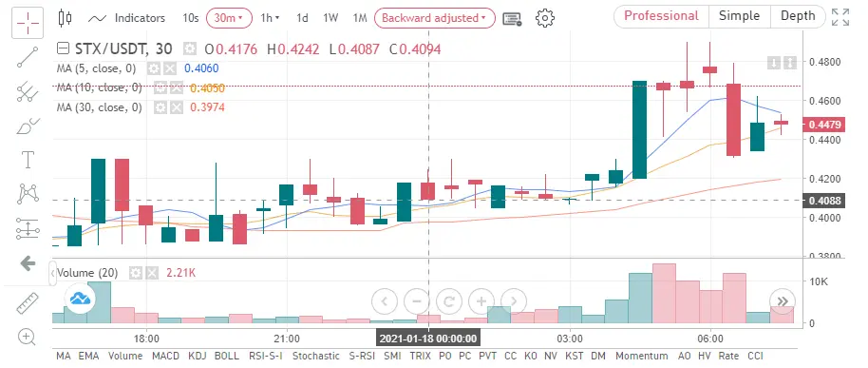Open candlestick chart style selector
The image size is (868, 368).
(x=65, y=18)
